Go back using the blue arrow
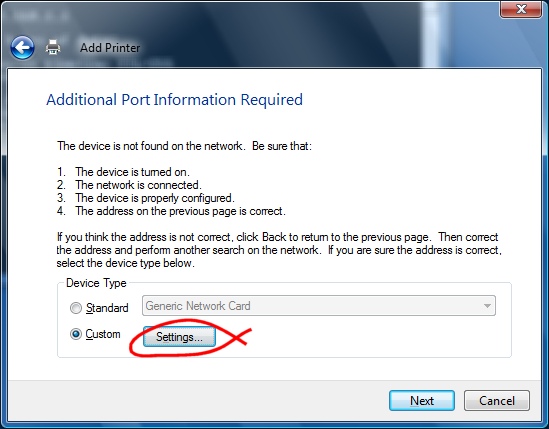 [x=22, y=47]
